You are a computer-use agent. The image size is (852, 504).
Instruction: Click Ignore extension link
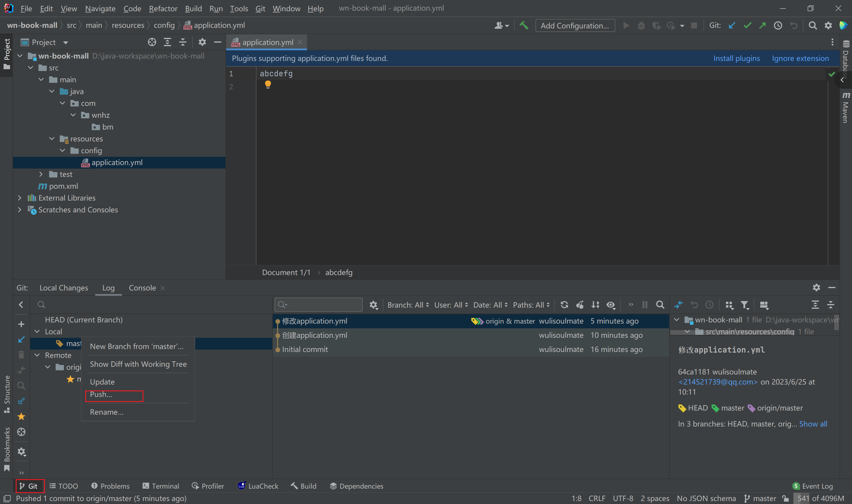(800, 58)
